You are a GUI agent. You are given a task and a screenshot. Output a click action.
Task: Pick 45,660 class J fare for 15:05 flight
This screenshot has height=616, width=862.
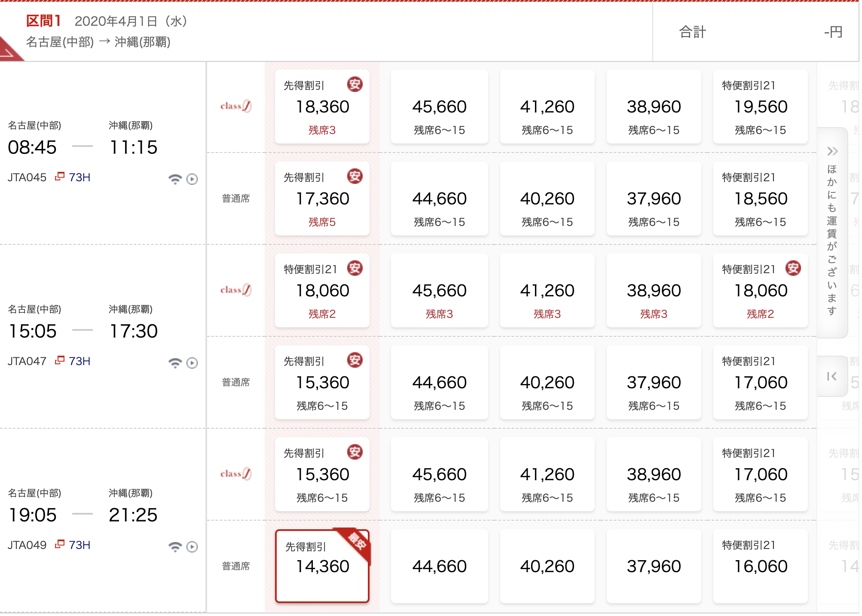439,290
